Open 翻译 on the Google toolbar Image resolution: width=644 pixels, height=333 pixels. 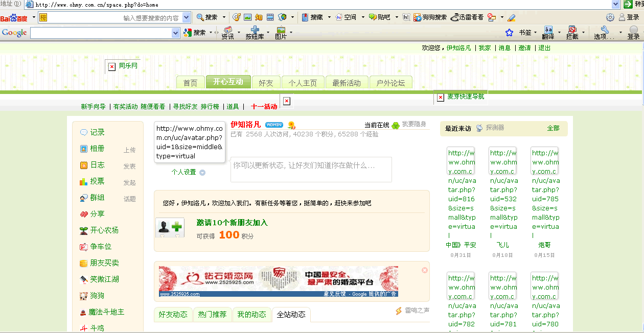coord(548,33)
